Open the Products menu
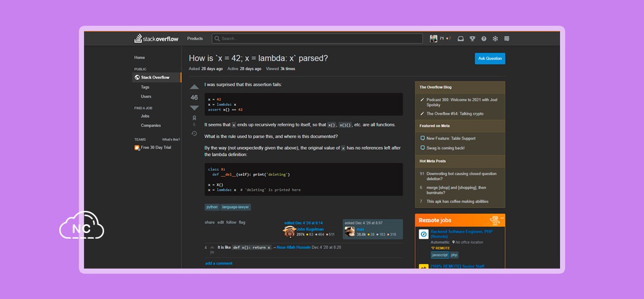644x299 pixels. click(x=195, y=39)
